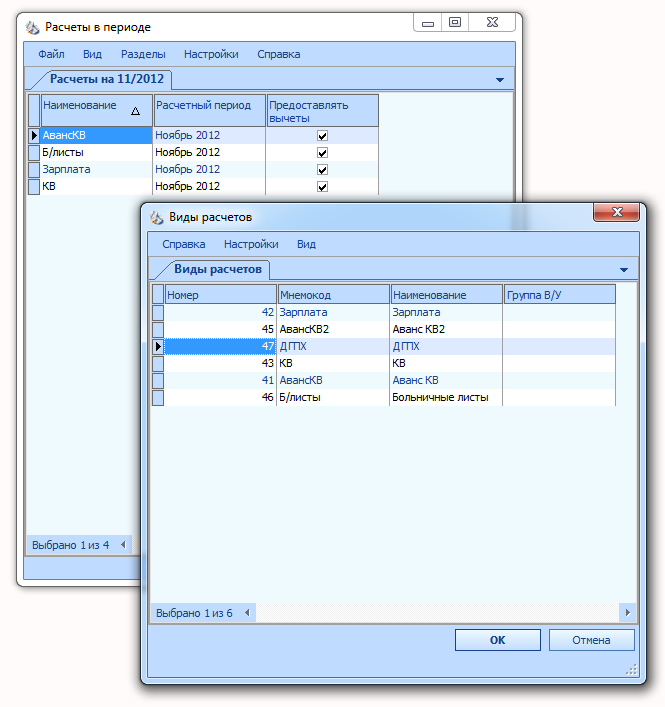Maximize the Расчеты в периоде window

(455, 23)
